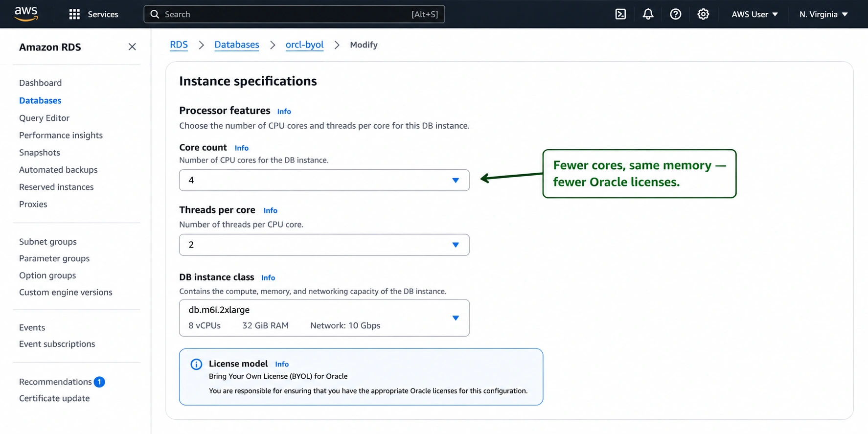
Task: Open Parameter groups in the sidebar
Action: tap(54, 258)
